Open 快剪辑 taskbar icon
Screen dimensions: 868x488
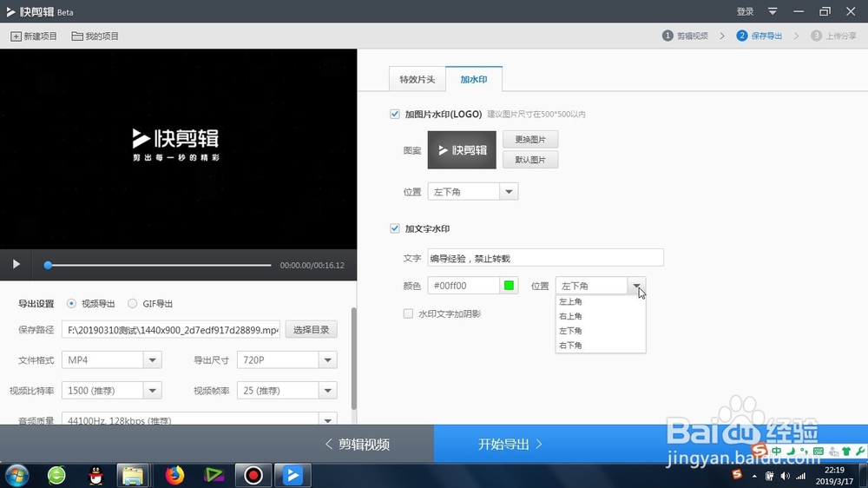click(293, 475)
